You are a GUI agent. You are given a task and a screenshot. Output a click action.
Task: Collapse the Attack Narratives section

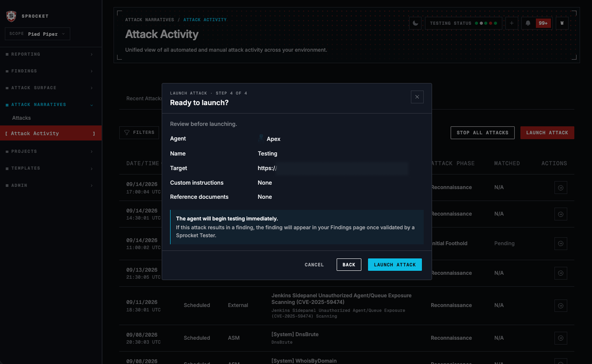tap(49, 105)
